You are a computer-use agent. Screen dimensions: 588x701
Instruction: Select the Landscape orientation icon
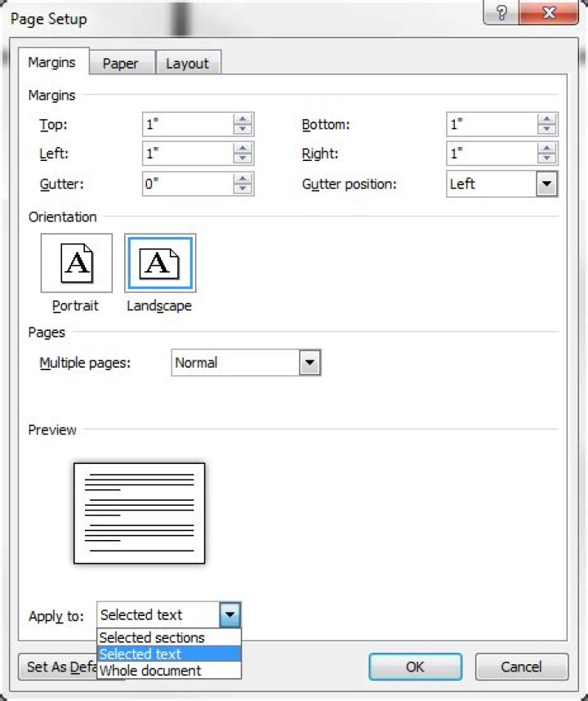click(x=160, y=263)
